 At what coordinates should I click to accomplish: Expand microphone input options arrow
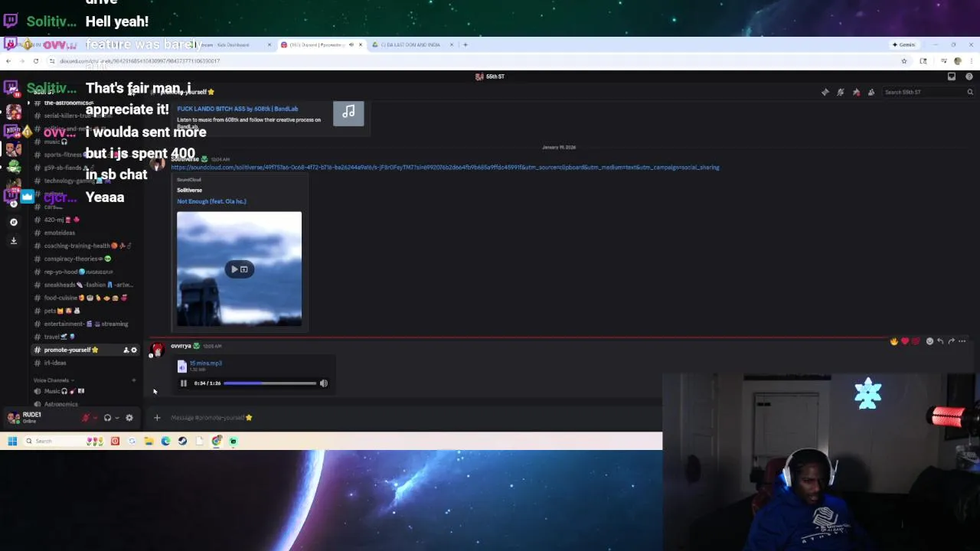[x=95, y=418]
